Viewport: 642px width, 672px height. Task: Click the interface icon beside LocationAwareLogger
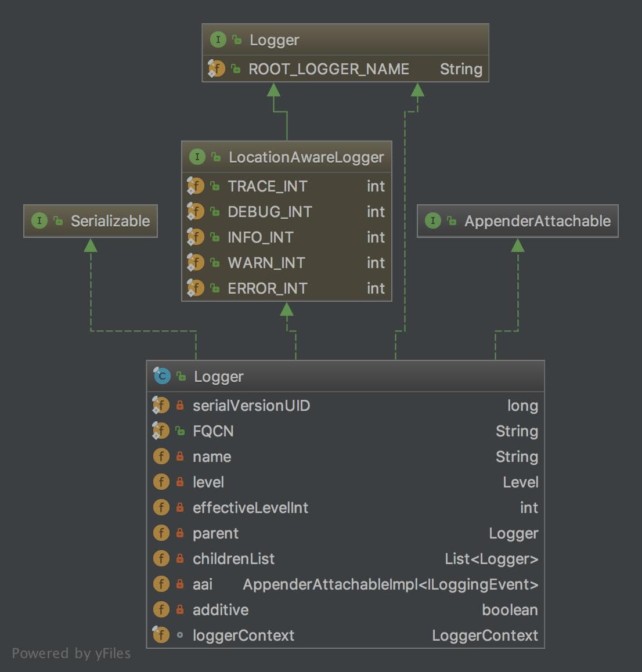tap(197, 157)
